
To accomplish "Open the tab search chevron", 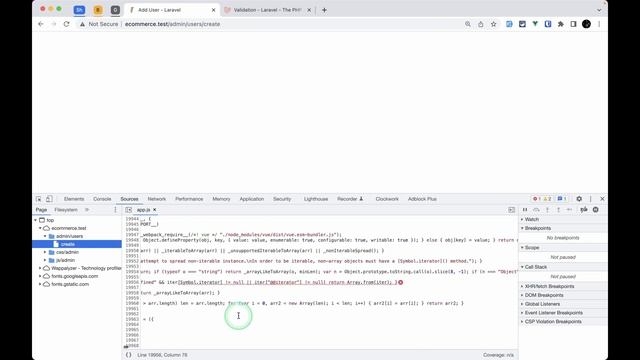I will [599, 10].
